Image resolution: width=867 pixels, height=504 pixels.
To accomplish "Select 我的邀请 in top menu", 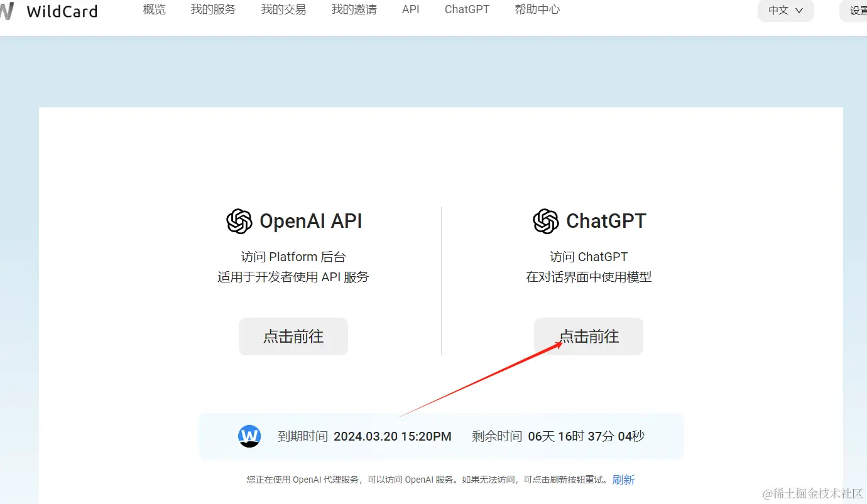I will (354, 10).
